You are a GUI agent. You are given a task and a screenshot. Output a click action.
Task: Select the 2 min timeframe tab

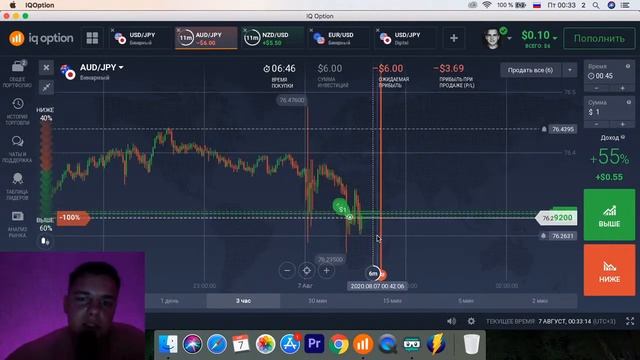(x=540, y=301)
